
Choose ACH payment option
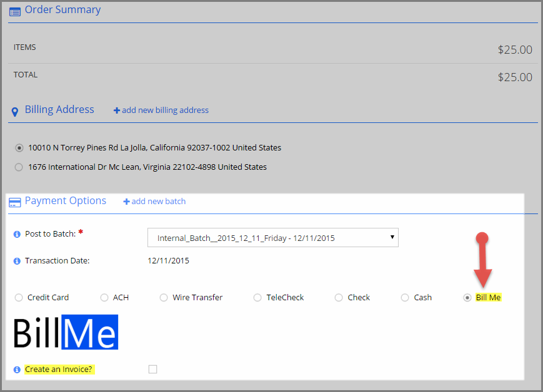pyautogui.click(x=104, y=298)
